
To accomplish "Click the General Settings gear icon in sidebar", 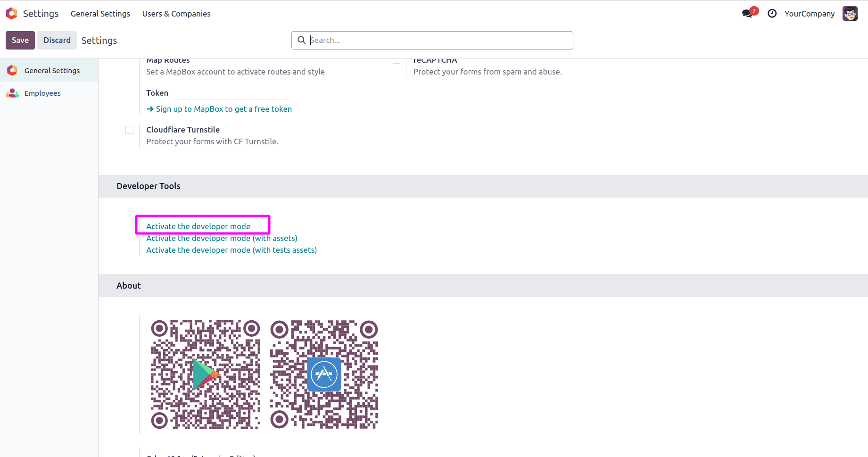I will 12,70.
